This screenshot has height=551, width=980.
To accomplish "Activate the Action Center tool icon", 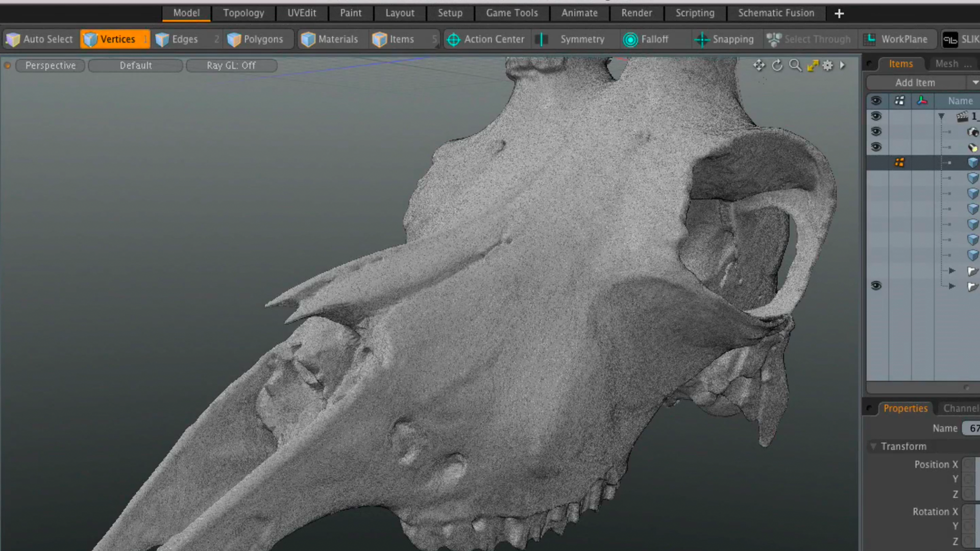I will (x=453, y=39).
